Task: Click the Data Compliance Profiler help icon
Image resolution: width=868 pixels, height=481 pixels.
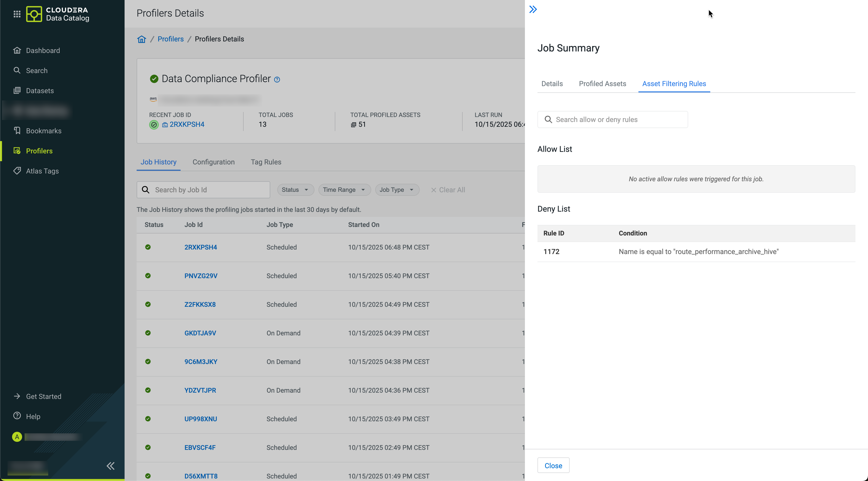Action: click(277, 80)
